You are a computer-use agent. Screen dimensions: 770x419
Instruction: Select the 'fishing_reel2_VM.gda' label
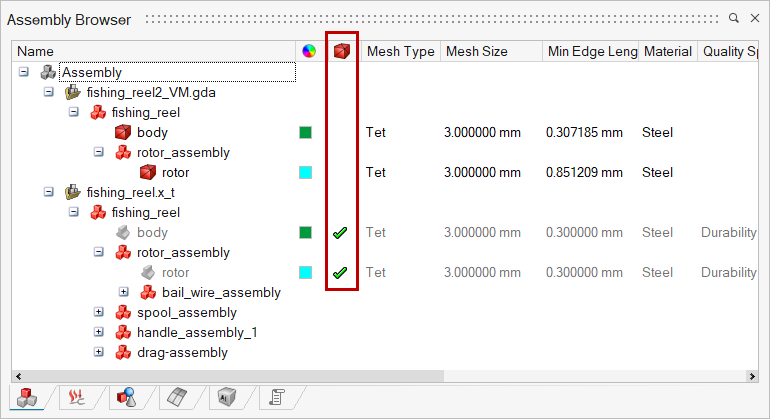point(151,92)
